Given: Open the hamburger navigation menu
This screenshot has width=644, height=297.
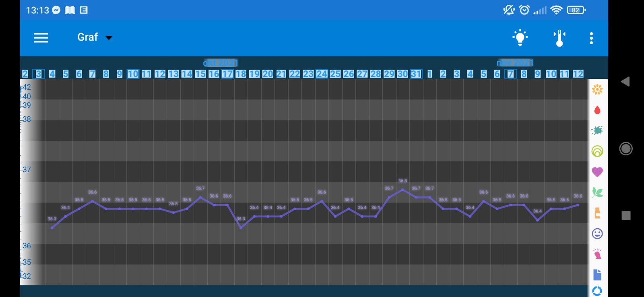Looking at the screenshot, I should pyautogui.click(x=41, y=38).
